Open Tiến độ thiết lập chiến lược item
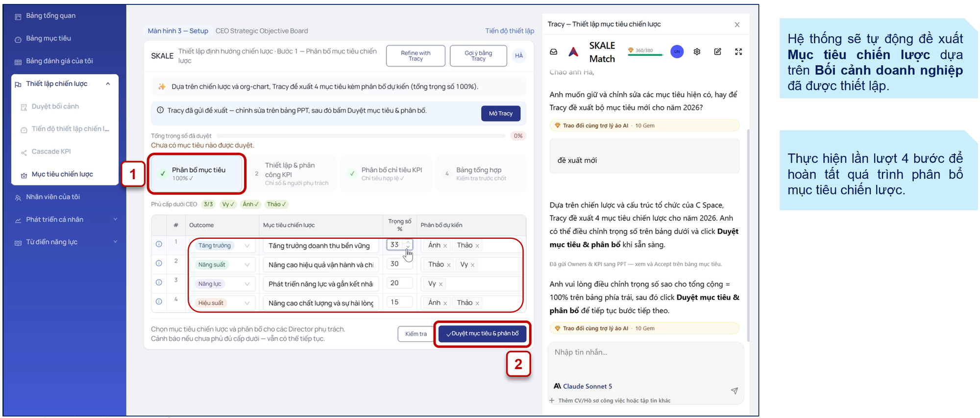Screen dimensions: 980x418 [x=70, y=129]
